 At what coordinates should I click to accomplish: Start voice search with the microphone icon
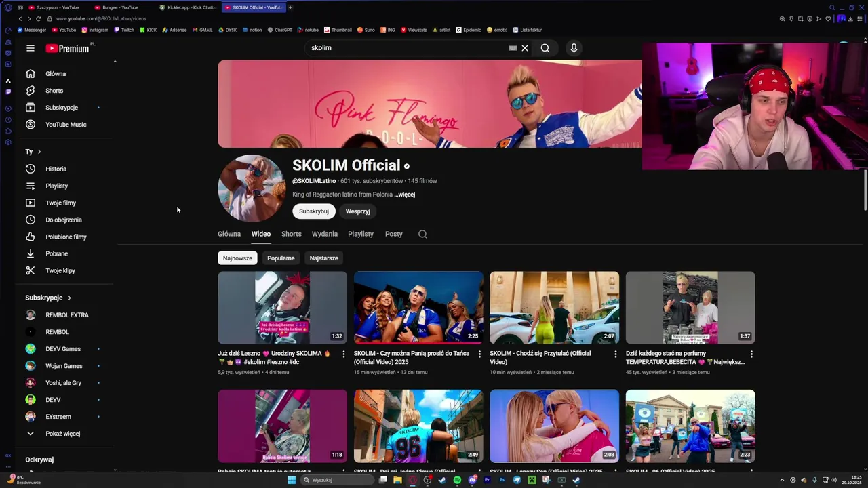click(x=574, y=48)
